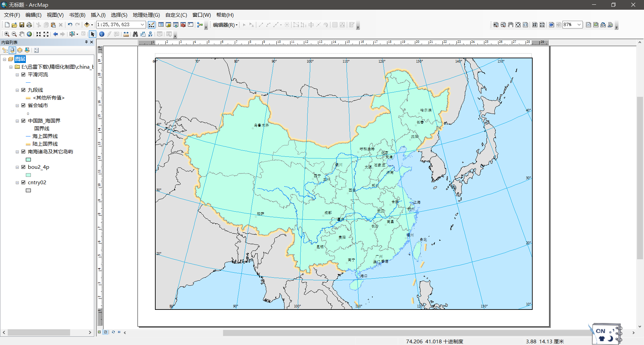Screen dimensions: 644x345
Task: Open the Catalog window
Action: (168, 25)
